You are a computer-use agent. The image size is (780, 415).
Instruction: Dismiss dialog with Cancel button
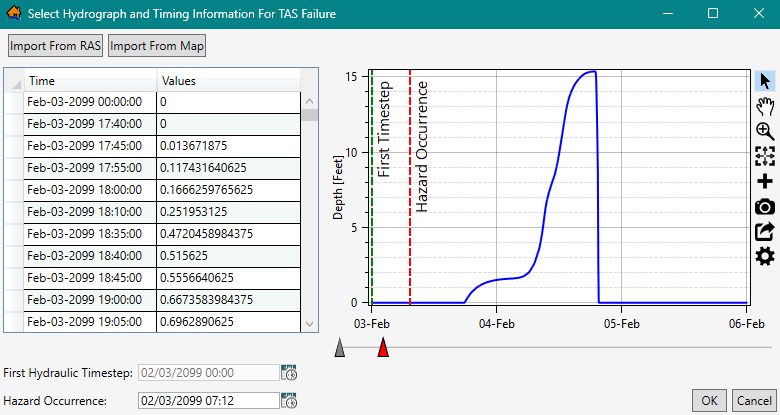click(x=754, y=401)
